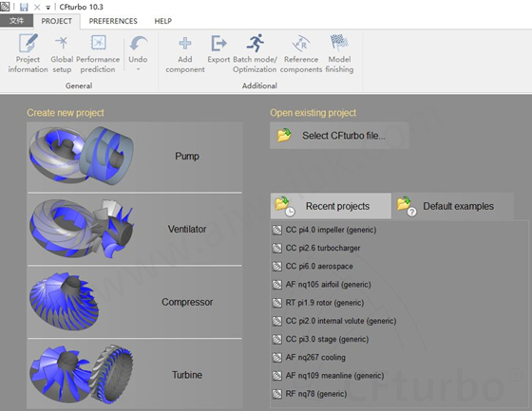
Task: Click the folder icon beside Select CFturbo file
Action: pos(284,135)
